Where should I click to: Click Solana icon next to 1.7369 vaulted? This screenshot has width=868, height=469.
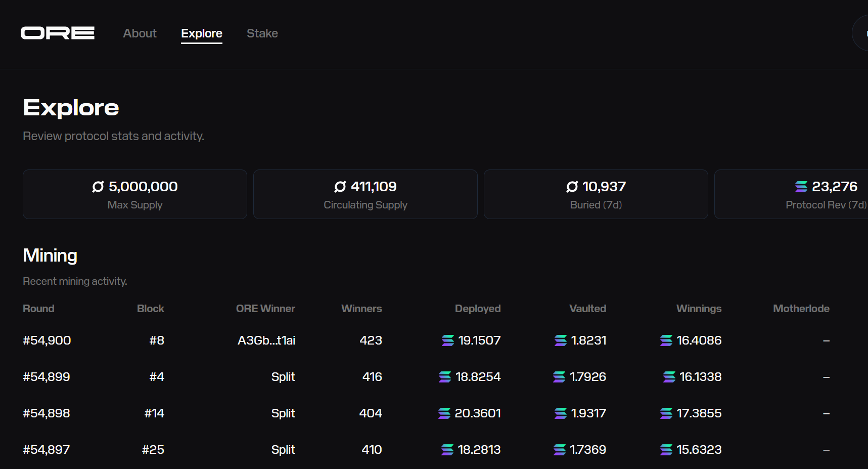(x=560, y=450)
